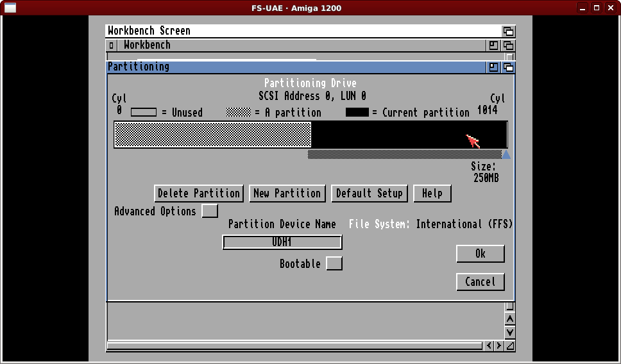Click Partitioning window zoom gadget
621x364 pixels.
[493, 67]
